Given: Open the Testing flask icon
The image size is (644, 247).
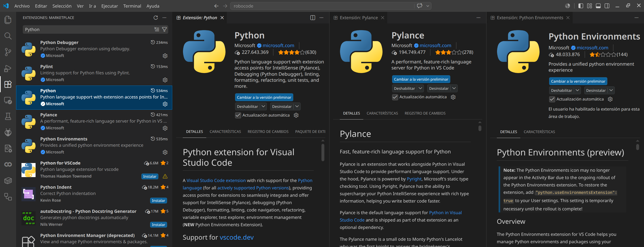Looking at the screenshot, I should coord(8,116).
